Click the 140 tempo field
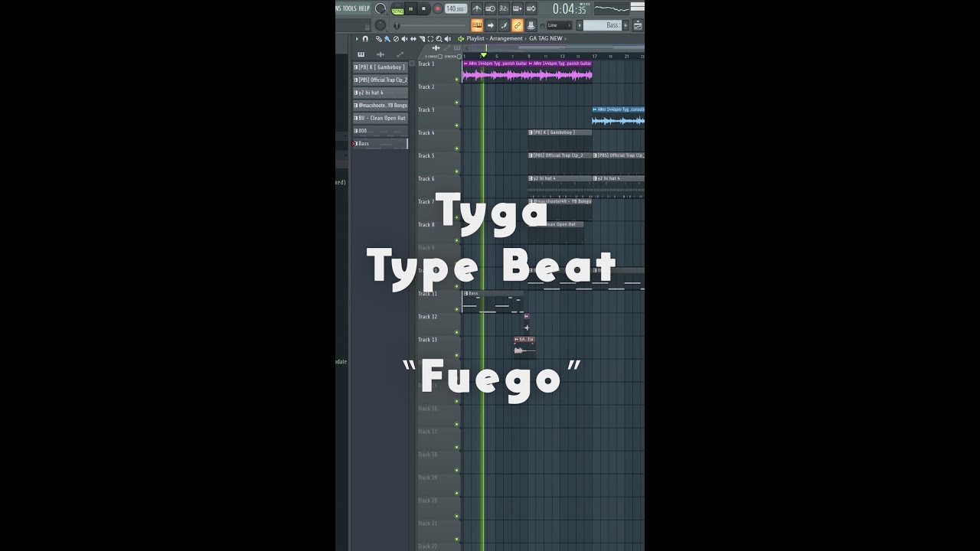 (456, 8)
